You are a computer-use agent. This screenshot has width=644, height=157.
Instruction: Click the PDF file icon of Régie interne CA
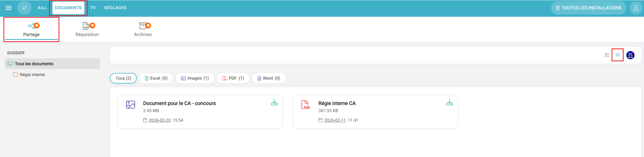[306, 105]
